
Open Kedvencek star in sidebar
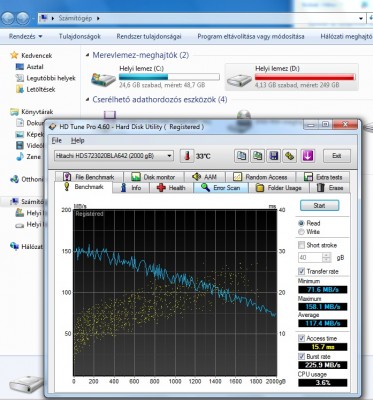click(14, 55)
